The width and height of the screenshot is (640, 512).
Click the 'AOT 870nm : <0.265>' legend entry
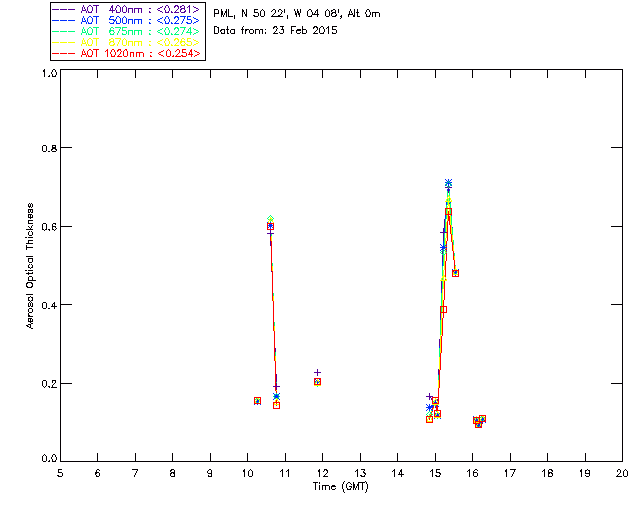[127, 42]
